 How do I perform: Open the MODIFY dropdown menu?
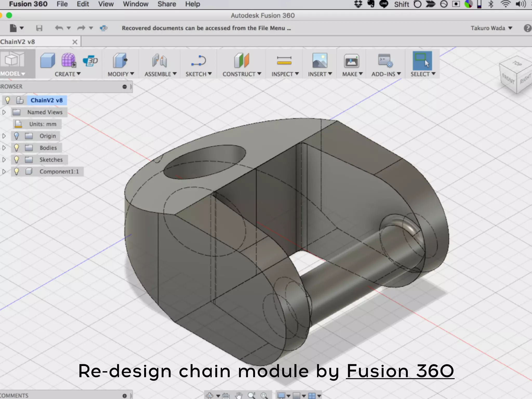pyautogui.click(x=121, y=74)
